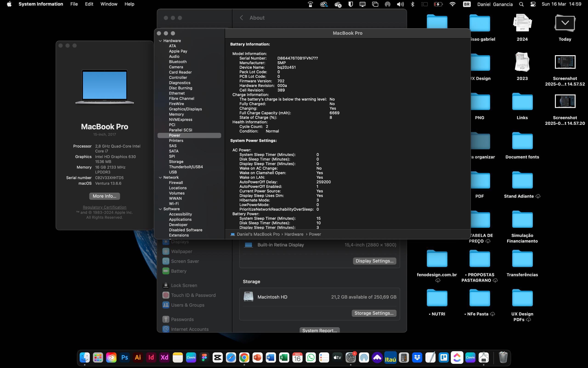Launch Safari from the Dock
The width and height of the screenshot is (588, 368).
pyautogui.click(x=231, y=357)
